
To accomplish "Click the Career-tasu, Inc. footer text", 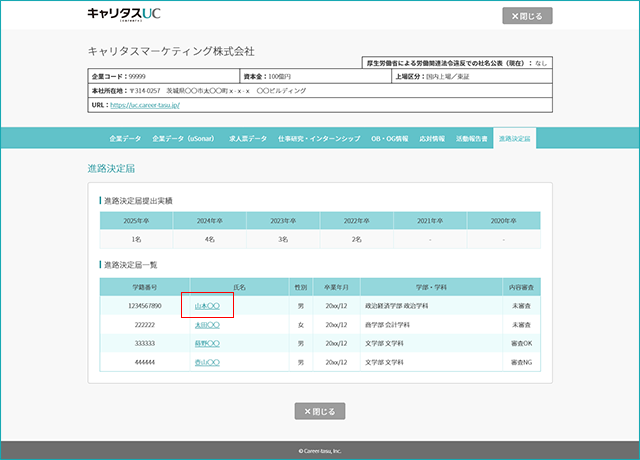I will click(x=320, y=451).
